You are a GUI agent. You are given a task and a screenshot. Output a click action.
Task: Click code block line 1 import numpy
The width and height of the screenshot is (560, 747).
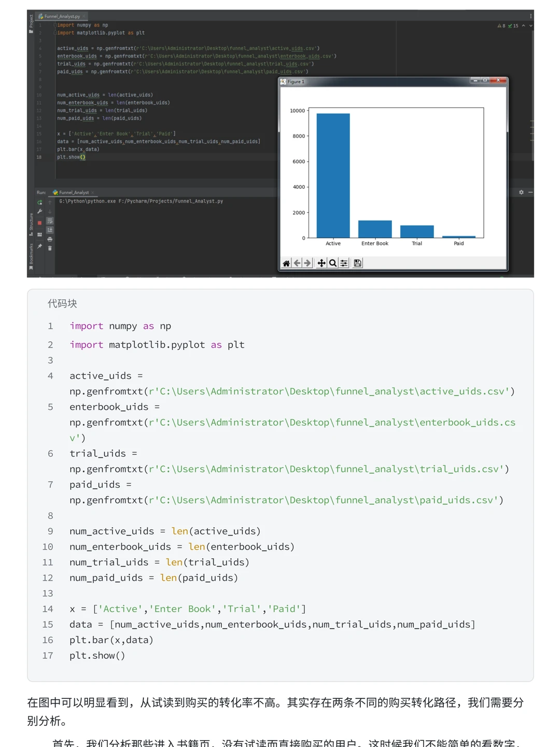click(x=120, y=326)
